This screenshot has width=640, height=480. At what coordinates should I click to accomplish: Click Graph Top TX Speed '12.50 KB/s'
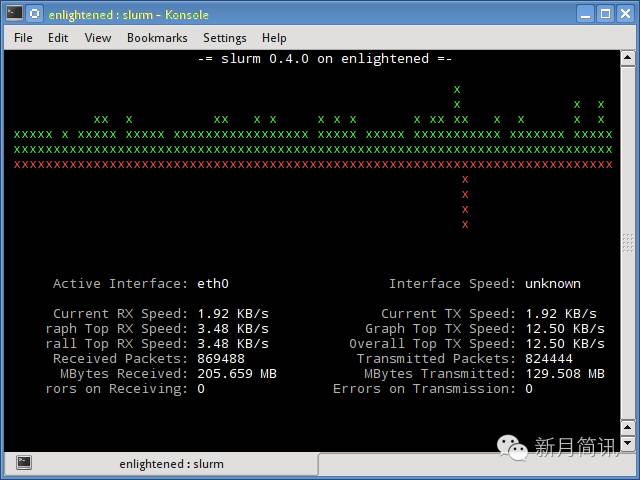[x=565, y=329]
